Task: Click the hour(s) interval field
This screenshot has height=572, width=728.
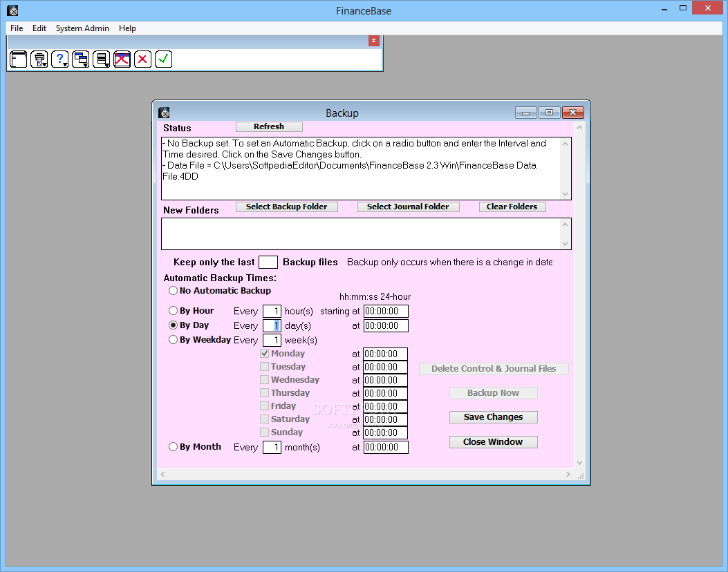Action: pos(272,312)
